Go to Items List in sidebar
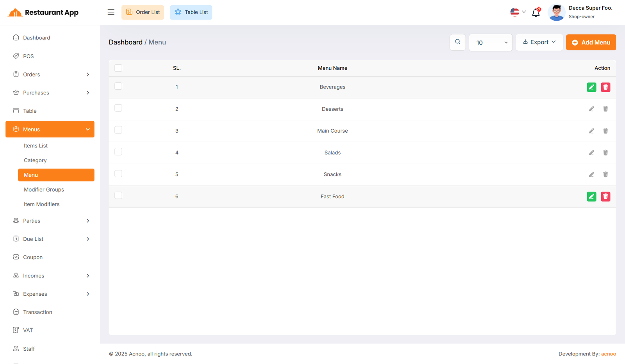Viewport: 625px width, 364px height. pyautogui.click(x=36, y=146)
